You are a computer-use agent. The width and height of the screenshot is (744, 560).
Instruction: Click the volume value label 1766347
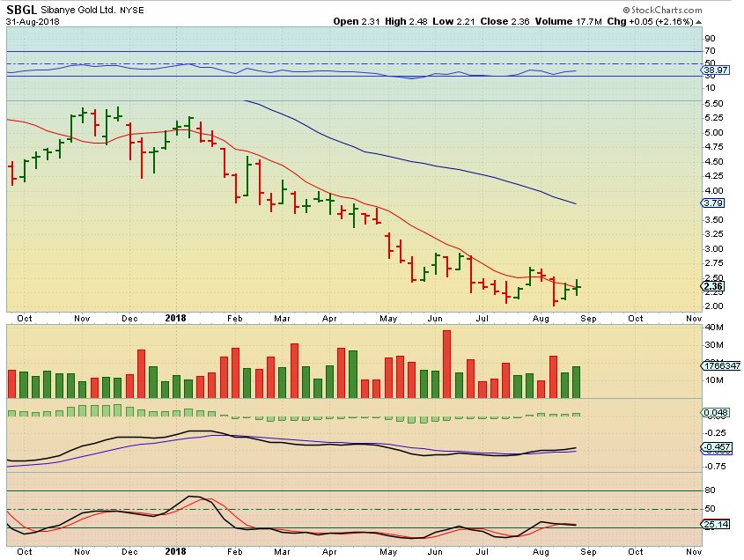click(x=721, y=365)
